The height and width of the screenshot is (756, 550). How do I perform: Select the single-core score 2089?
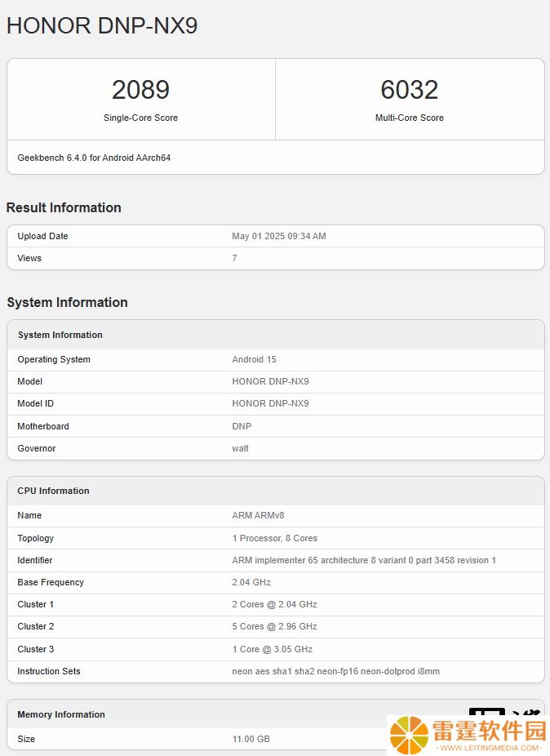coord(140,90)
